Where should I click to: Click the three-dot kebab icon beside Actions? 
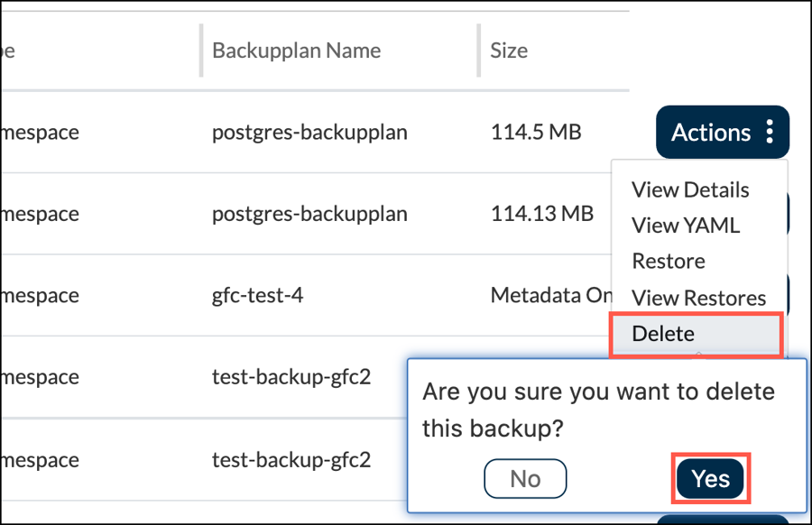coord(770,133)
